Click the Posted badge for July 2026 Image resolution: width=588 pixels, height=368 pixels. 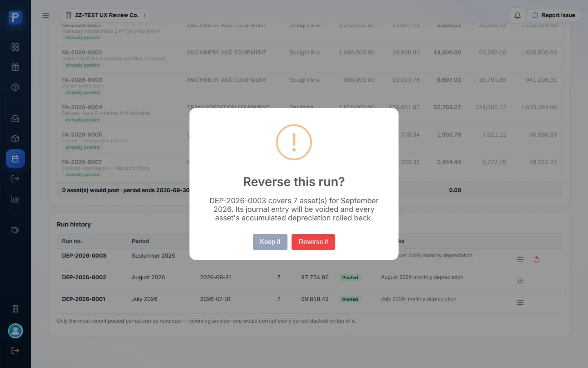350,299
